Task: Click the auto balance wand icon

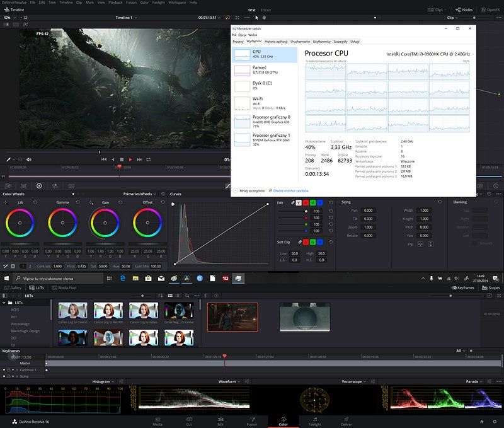Action: point(5,266)
